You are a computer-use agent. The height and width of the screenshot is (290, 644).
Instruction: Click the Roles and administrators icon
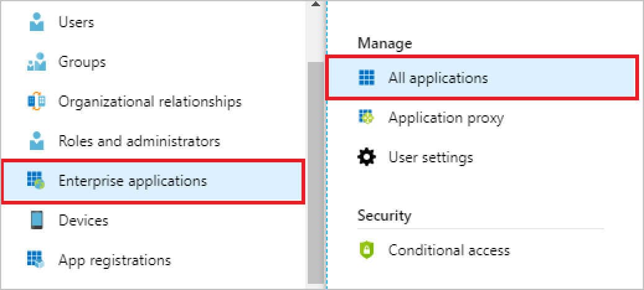coord(37,141)
